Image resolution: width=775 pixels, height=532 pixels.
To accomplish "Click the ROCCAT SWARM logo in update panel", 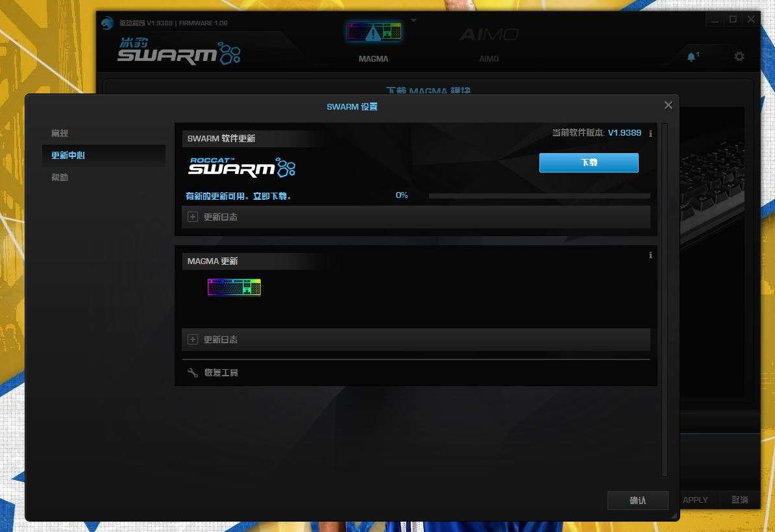I will (242, 167).
